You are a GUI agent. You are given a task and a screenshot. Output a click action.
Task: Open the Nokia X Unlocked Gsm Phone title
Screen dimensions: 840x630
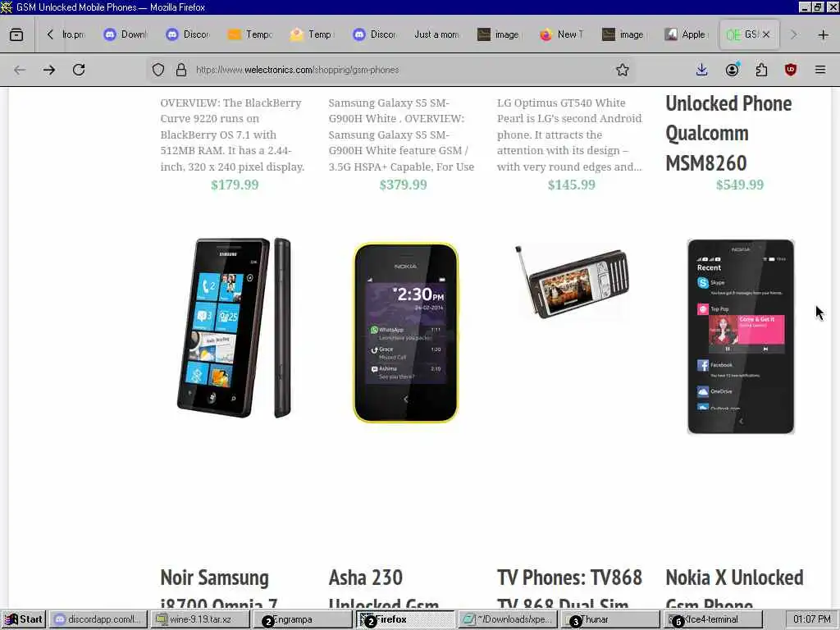click(734, 588)
